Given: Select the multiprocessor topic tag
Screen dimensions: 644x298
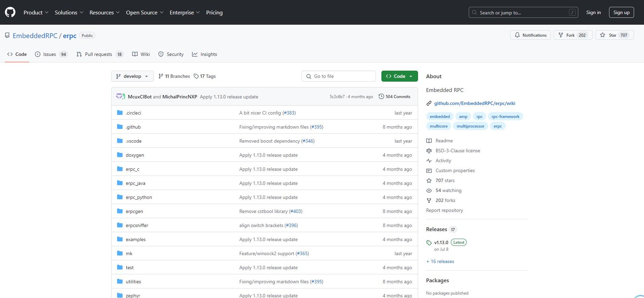Looking at the screenshot, I should pyautogui.click(x=470, y=126).
